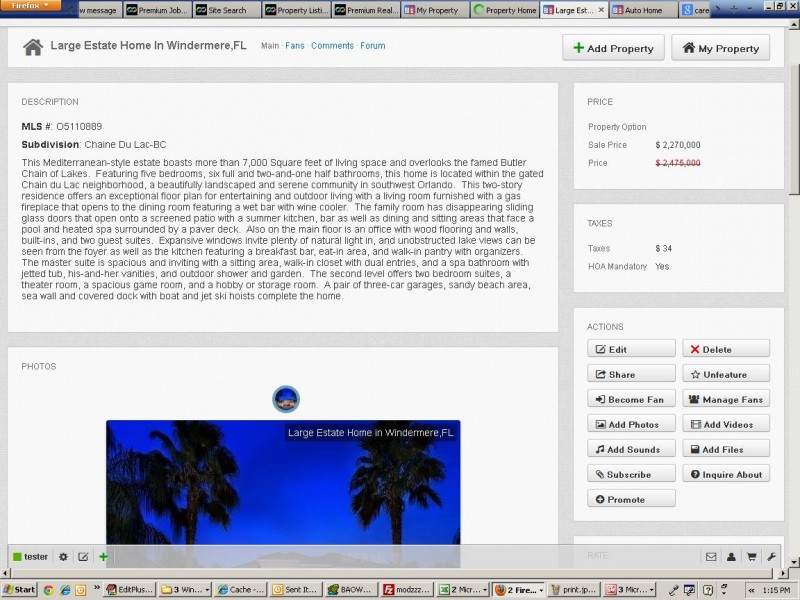Open the print.jp... taskbar item
Screen dimensions: 800x600
tap(573, 590)
